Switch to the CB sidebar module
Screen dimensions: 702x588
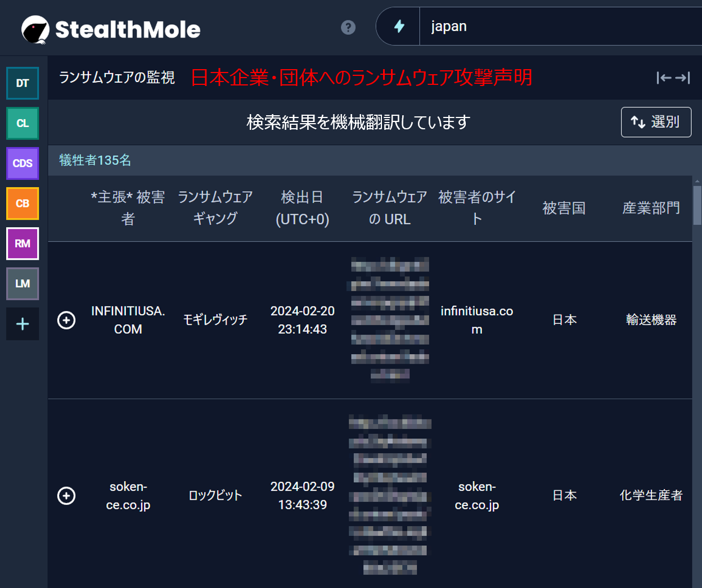(x=22, y=203)
